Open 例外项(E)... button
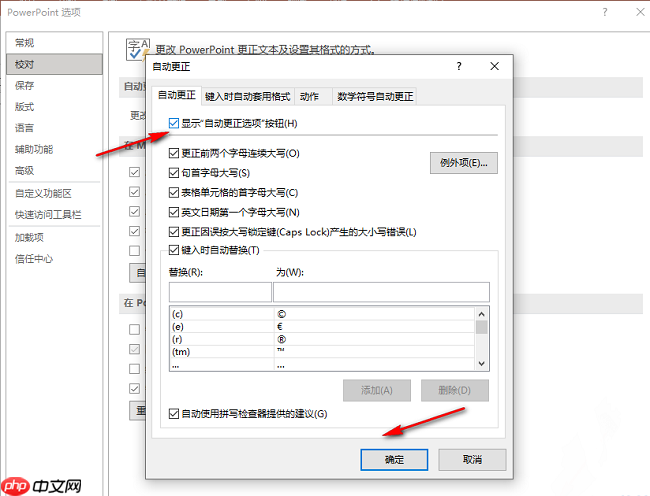This screenshot has height=496, width=650. coord(463,163)
